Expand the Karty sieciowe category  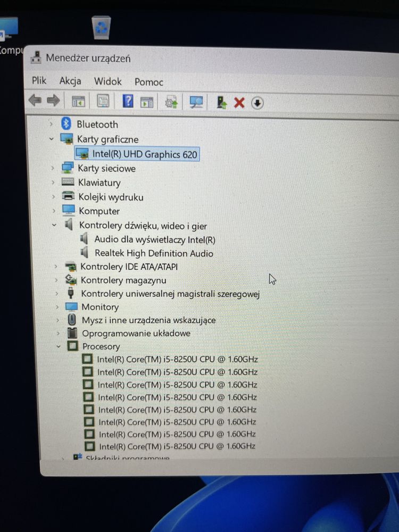click(53, 168)
